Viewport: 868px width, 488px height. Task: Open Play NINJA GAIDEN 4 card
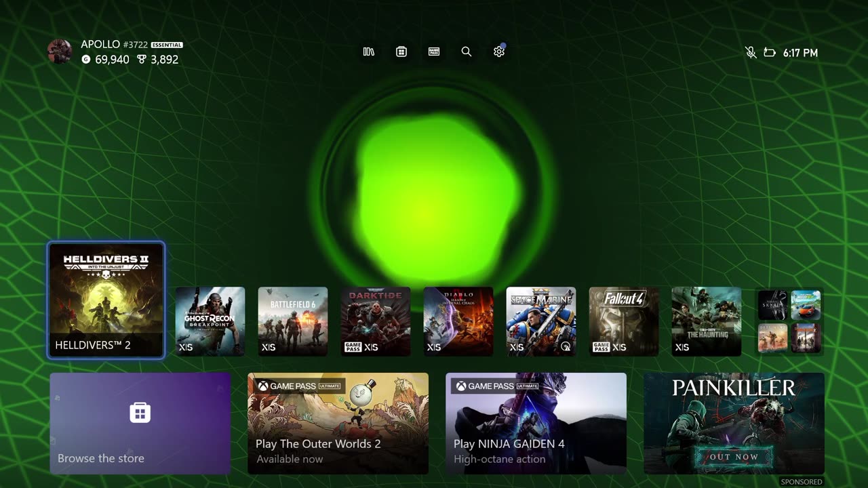pyautogui.click(x=536, y=423)
